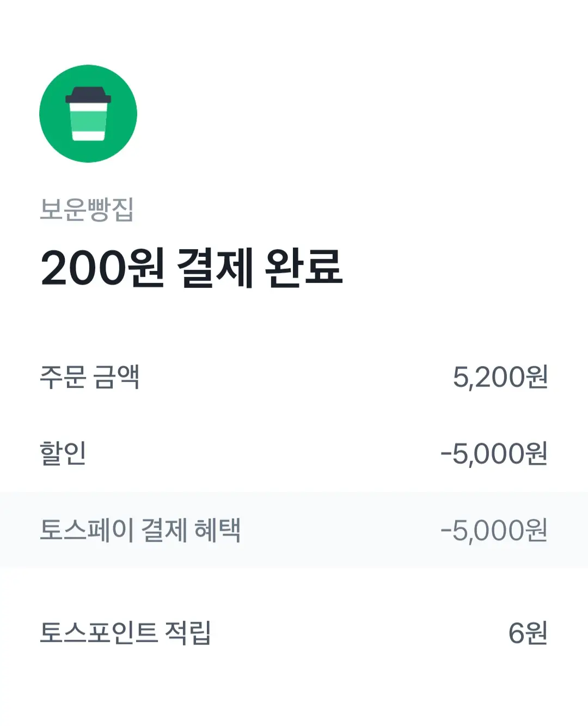Viewport: 588px width, 726px height.
Task: Open the 보운빵집 merchant name
Action: [x=87, y=210]
